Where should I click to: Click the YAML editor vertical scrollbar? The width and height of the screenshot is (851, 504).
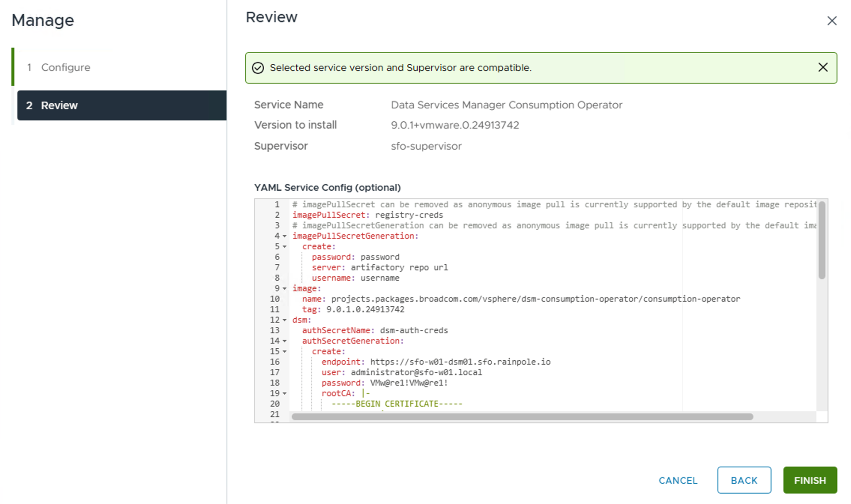[x=821, y=241]
